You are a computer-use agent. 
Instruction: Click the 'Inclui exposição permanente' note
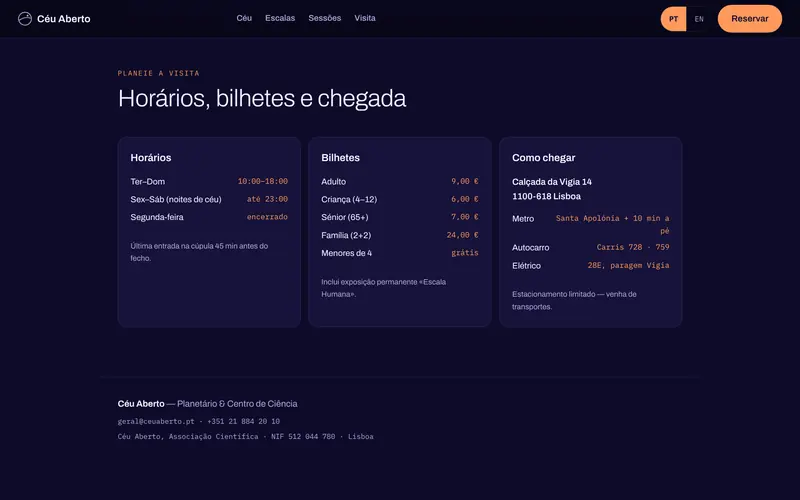pos(384,288)
